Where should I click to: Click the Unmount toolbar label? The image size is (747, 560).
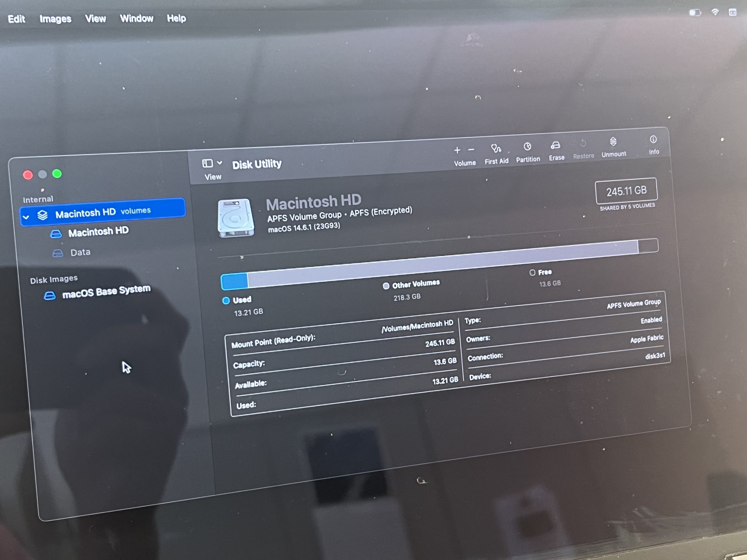coord(614,154)
